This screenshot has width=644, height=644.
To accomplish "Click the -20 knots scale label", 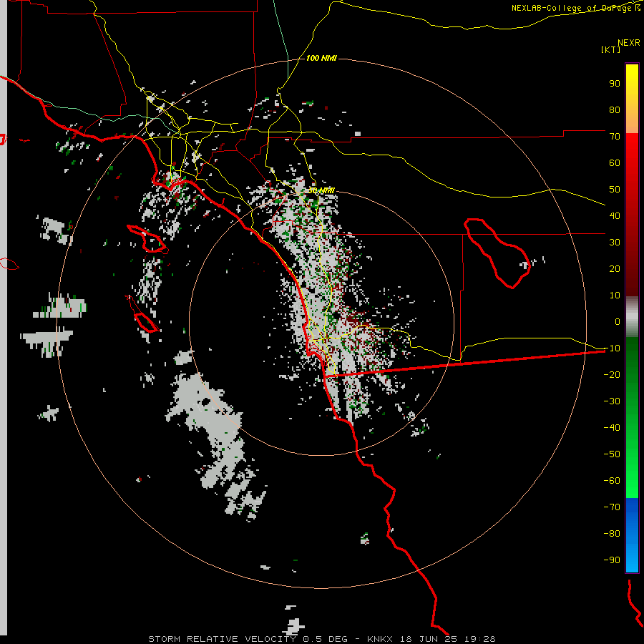I will pos(612,374).
